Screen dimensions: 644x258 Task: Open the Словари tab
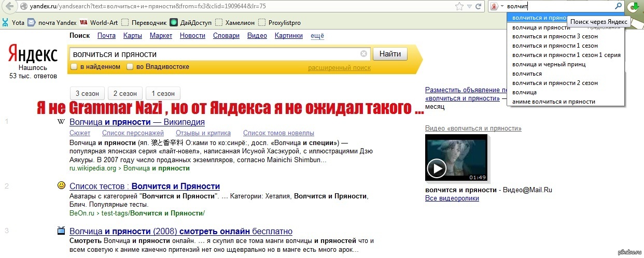point(226,36)
